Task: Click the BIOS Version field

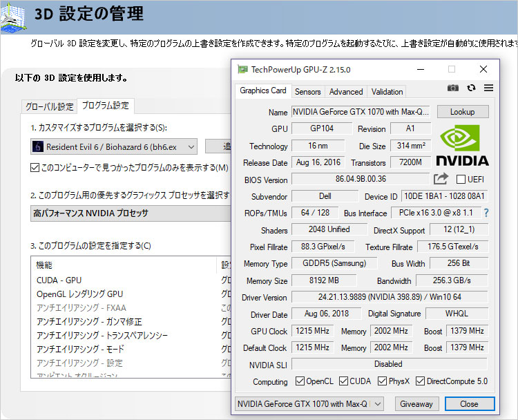Action: coord(361,179)
